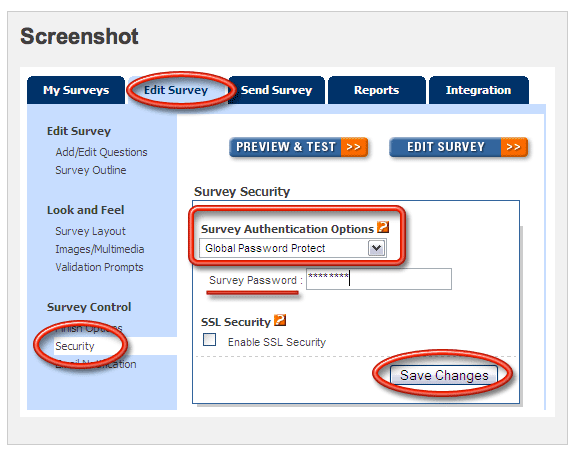Enable SSL Security checkbox
Viewport: 578px width, 458px height.
tap(209, 340)
